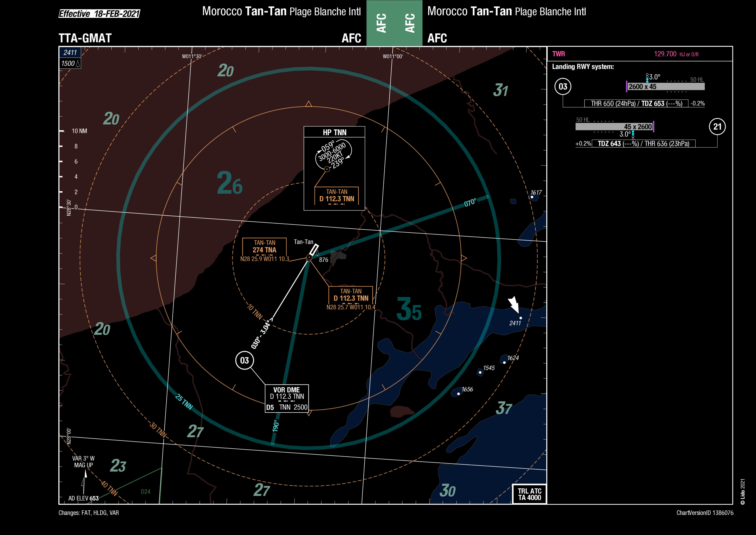Click the 'AD ELEV 653' text

[x=83, y=498]
